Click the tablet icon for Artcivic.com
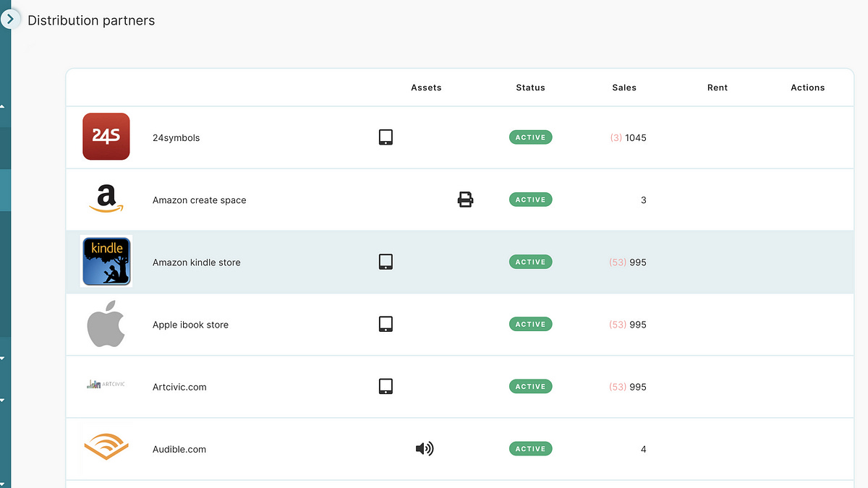Image resolution: width=868 pixels, height=488 pixels. [386, 386]
